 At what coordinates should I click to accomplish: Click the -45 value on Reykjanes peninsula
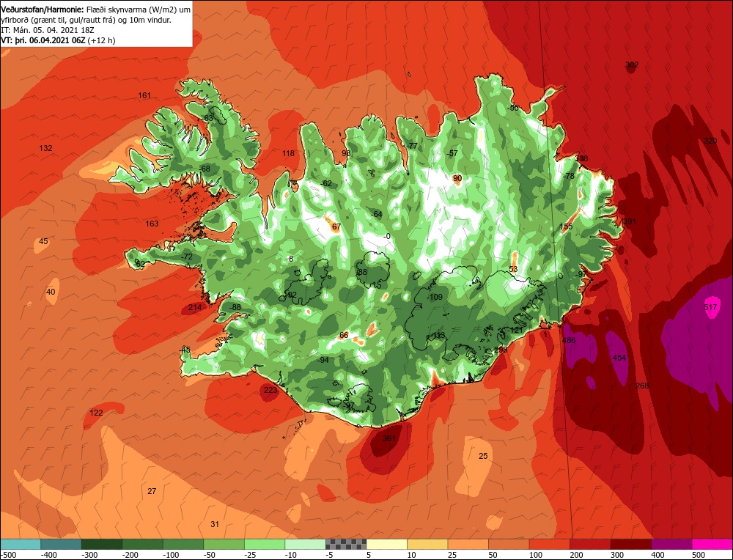(x=185, y=350)
